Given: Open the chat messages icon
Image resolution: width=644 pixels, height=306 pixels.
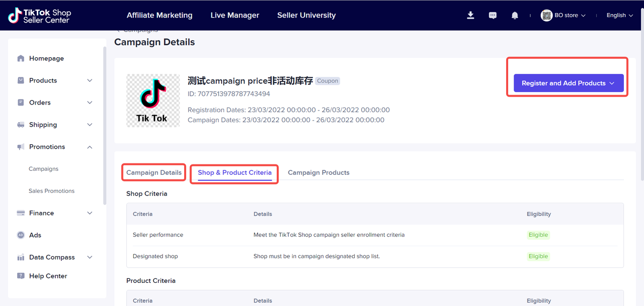Looking at the screenshot, I should point(493,16).
